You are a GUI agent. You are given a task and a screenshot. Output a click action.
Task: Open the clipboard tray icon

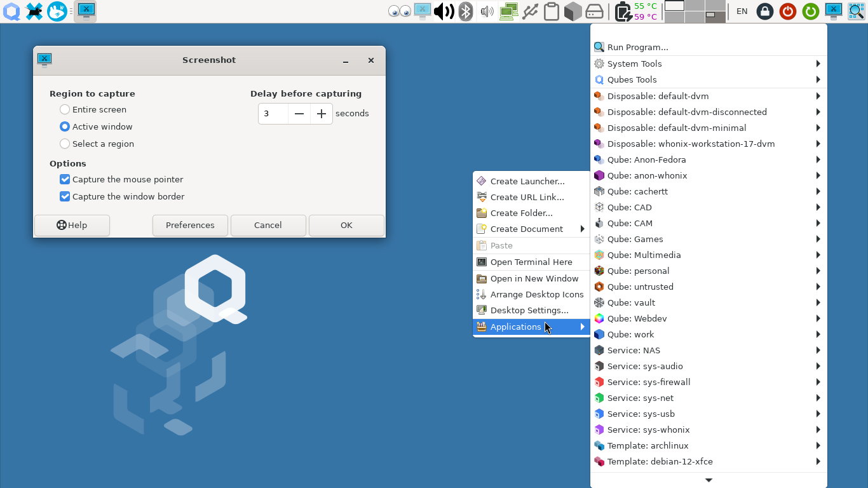(x=551, y=11)
